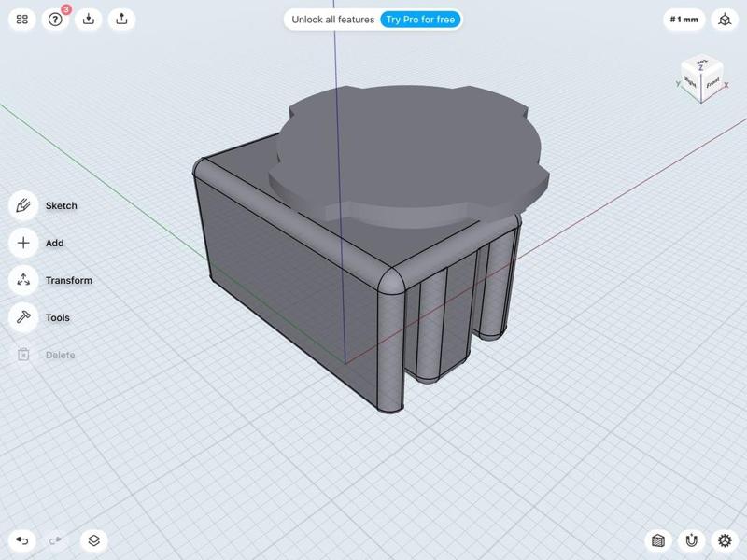Toggle the snapping magnet
The width and height of the screenshot is (747, 560).
692,540
